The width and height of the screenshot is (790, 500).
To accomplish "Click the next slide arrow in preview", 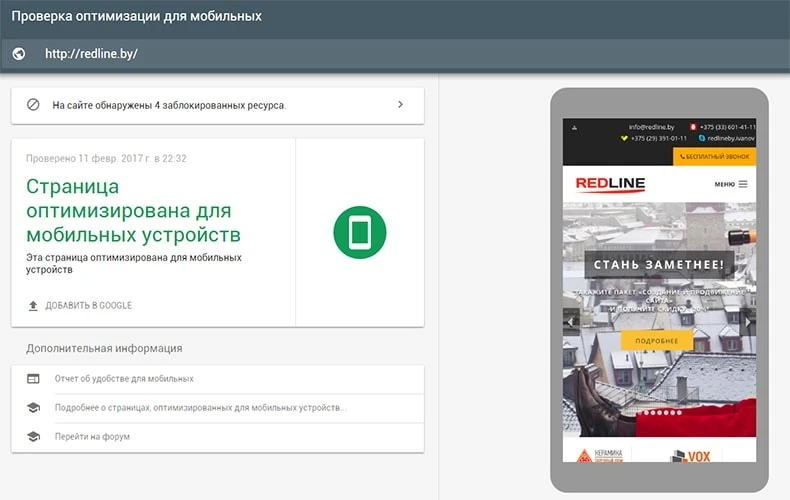I will click(748, 322).
